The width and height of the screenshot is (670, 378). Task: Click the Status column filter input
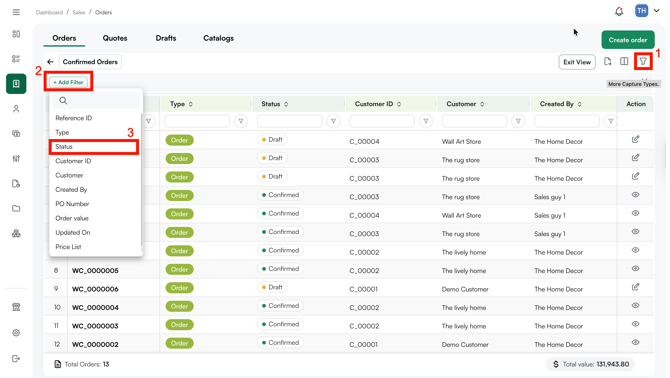[290, 121]
